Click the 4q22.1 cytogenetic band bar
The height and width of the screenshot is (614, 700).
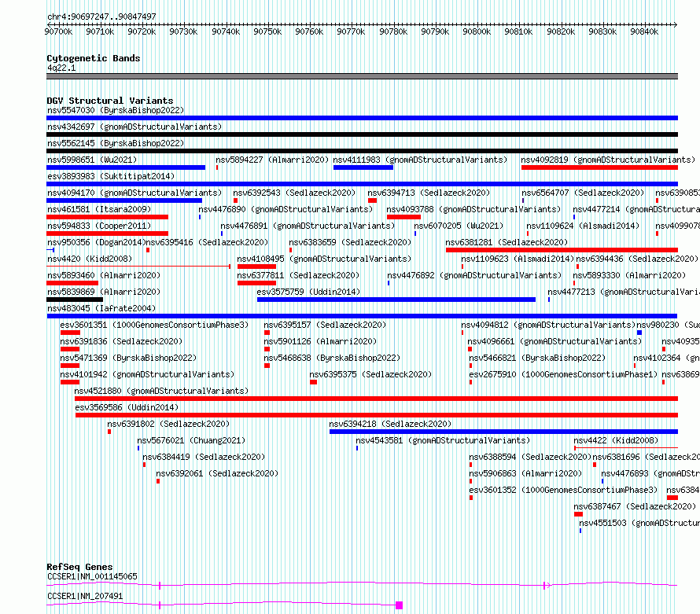[x=362, y=76]
